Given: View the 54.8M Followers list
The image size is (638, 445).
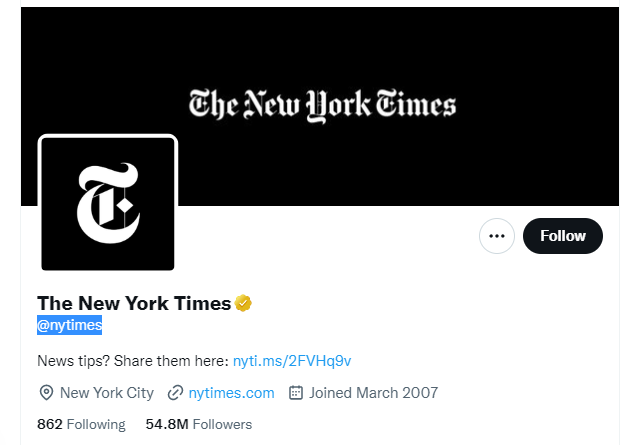Looking at the screenshot, I should point(199,424).
